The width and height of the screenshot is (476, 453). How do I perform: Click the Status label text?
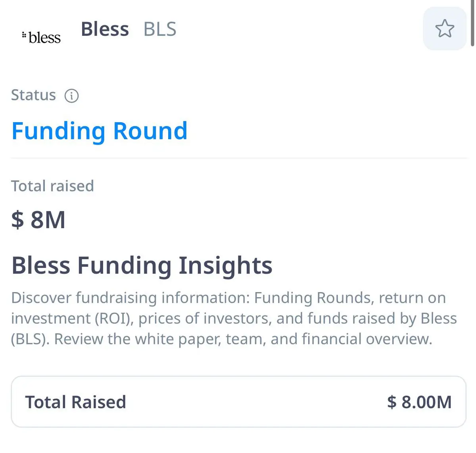click(33, 95)
